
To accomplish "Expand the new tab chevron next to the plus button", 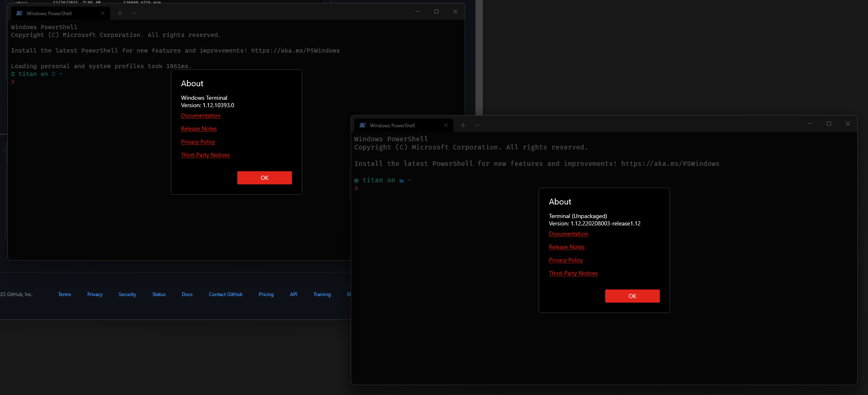I will pyautogui.click(x=477, y=125).
